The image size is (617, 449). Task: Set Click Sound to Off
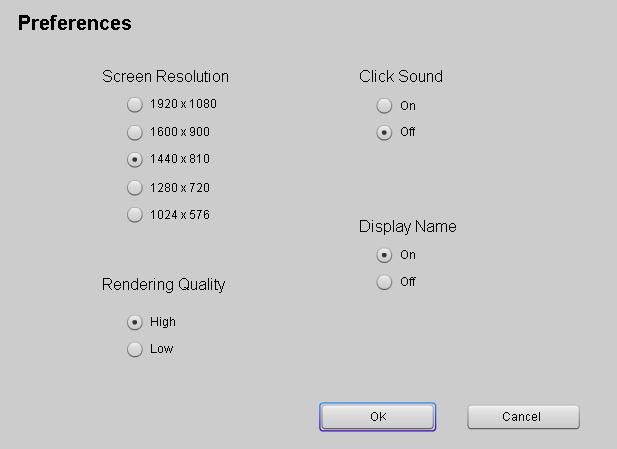[x=384, y=133]
